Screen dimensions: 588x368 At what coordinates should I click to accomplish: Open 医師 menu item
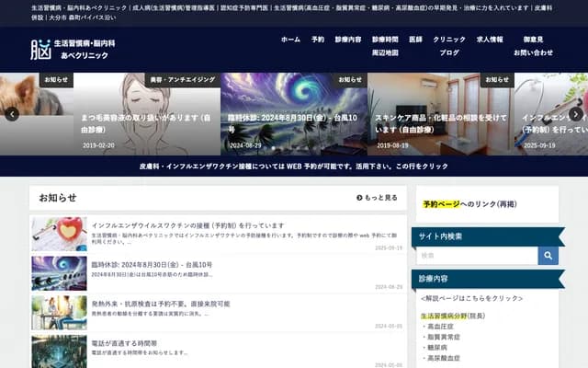415,40
